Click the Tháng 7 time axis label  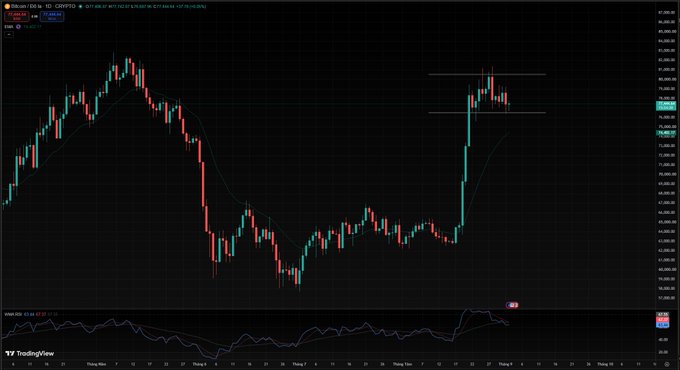pyautogui.click(x=299, y=364)
